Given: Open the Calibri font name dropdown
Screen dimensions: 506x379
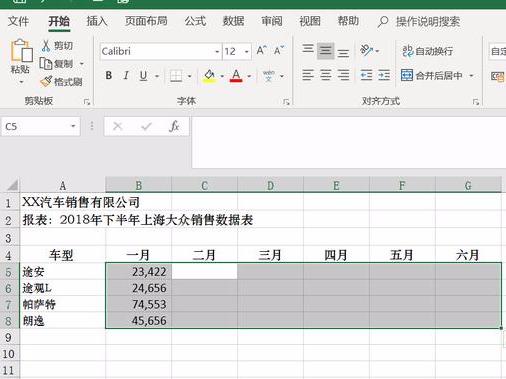Looking at the screenshot, I should (217, 52).
